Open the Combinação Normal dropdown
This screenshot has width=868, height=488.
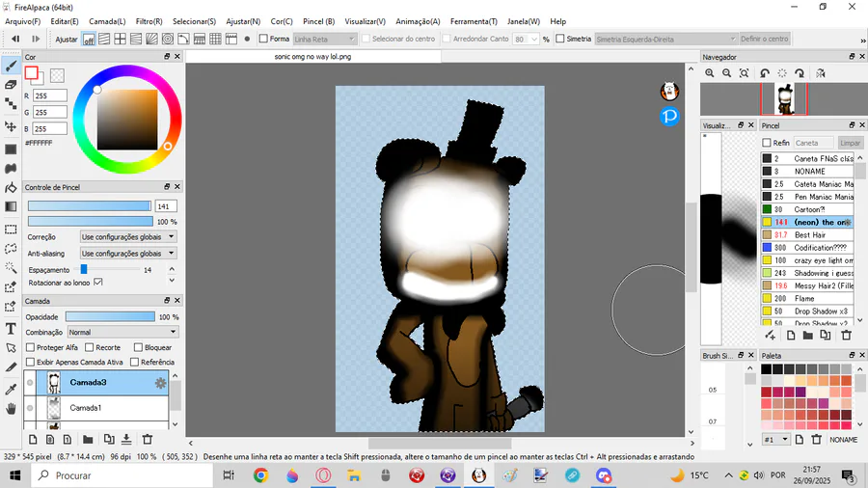[x=122, y=332]
